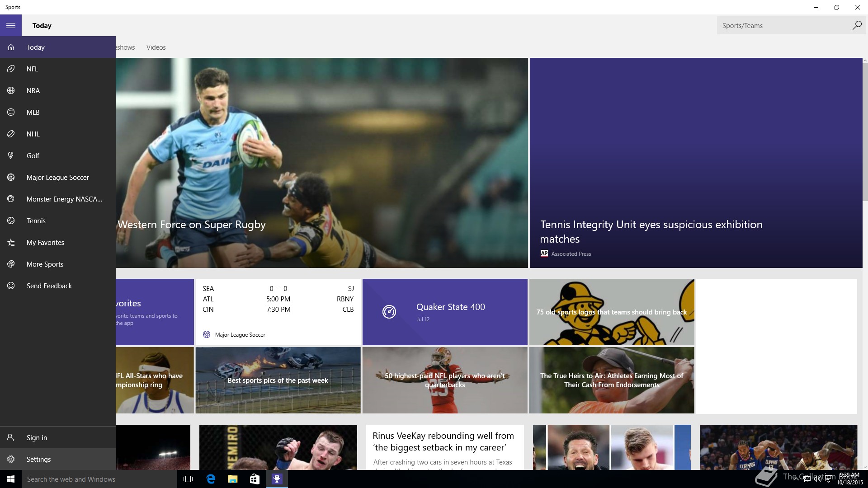Click the NFL football icon
868x488 pixels.
click(11, 69)
